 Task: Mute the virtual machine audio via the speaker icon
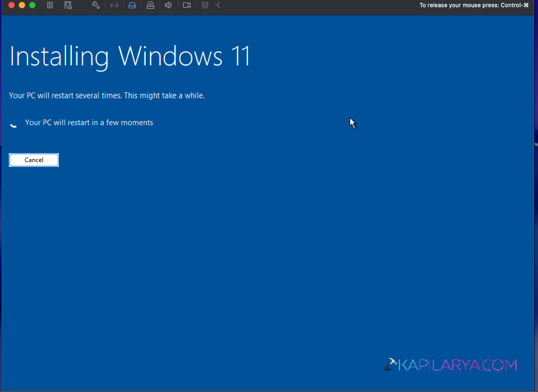point(168,5)
